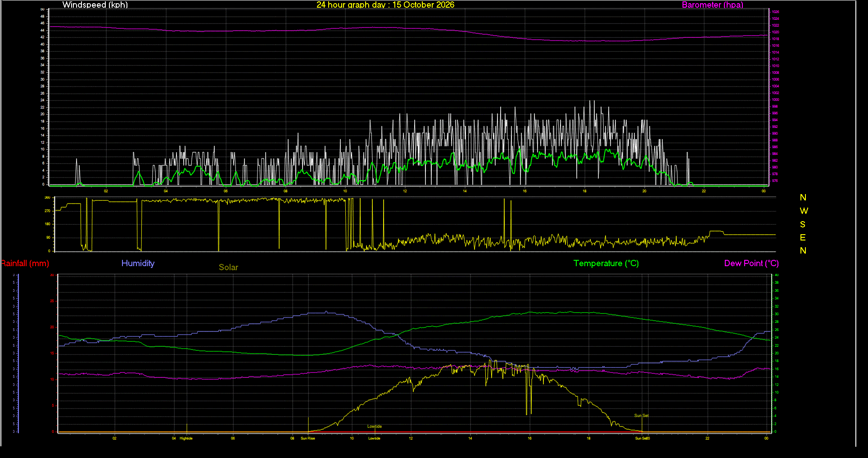Click the 'Solar' legend label
868x458 pixels.
[228, 268]
